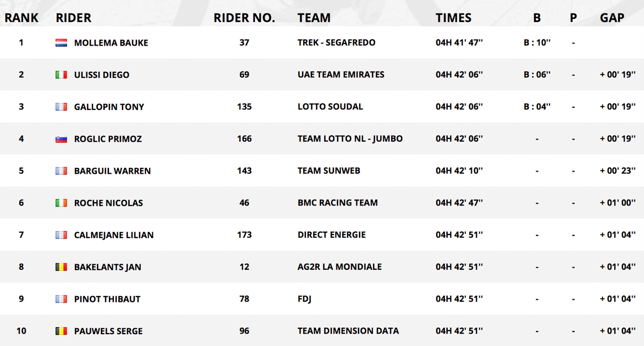This screenshot has height=346, width=644.
Task: Click the French flag beside Barguil Warren
Action: click(61, 171)
